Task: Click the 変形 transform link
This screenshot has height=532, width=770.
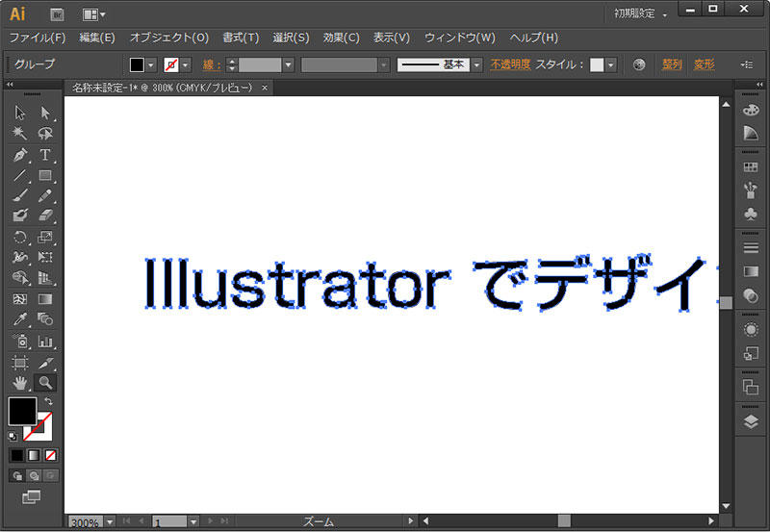Action: coord(704,64)
